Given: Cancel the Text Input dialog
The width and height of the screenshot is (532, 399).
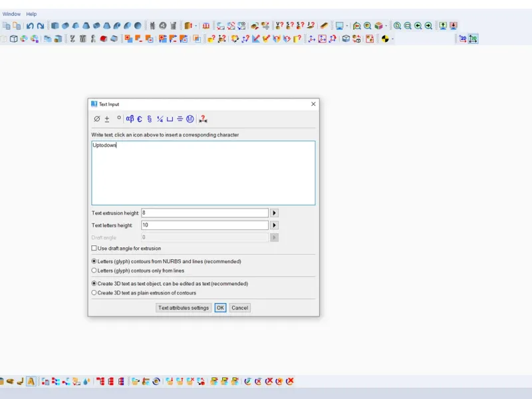Looking at the screenshot, I should 239,308.
